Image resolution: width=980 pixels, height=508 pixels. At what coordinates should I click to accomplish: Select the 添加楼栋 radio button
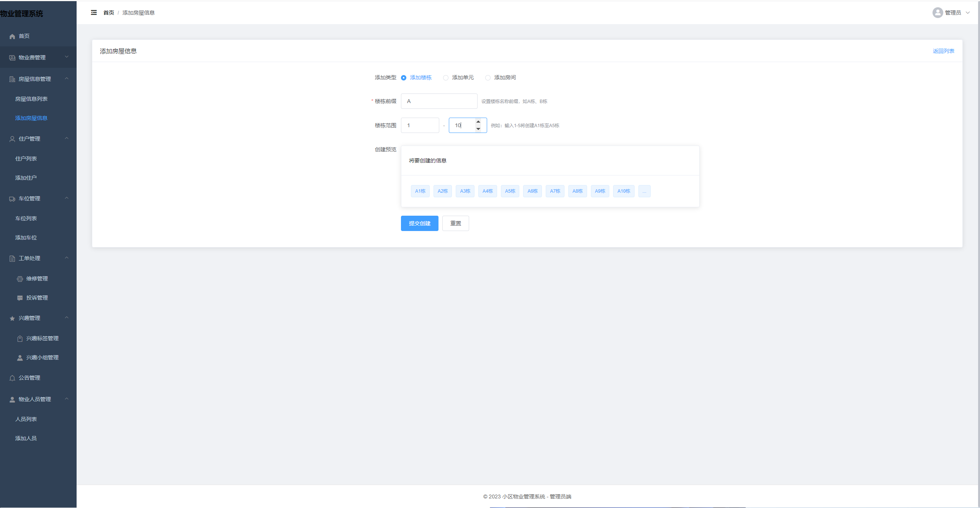pyautogui.click(x=404, y=78)
